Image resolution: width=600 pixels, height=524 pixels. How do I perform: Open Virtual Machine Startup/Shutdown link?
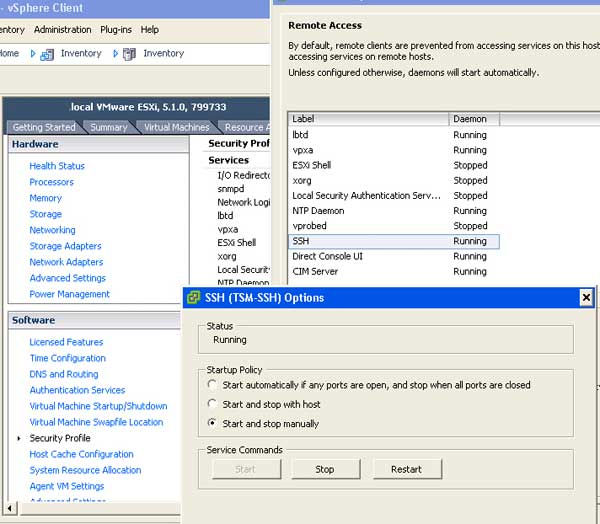(98, 406)
